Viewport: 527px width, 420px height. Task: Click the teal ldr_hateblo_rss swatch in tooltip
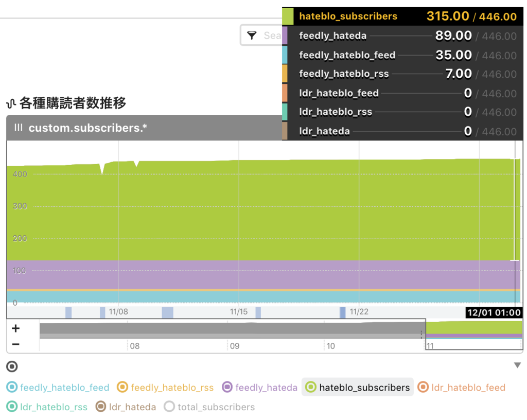click(285, 112)
